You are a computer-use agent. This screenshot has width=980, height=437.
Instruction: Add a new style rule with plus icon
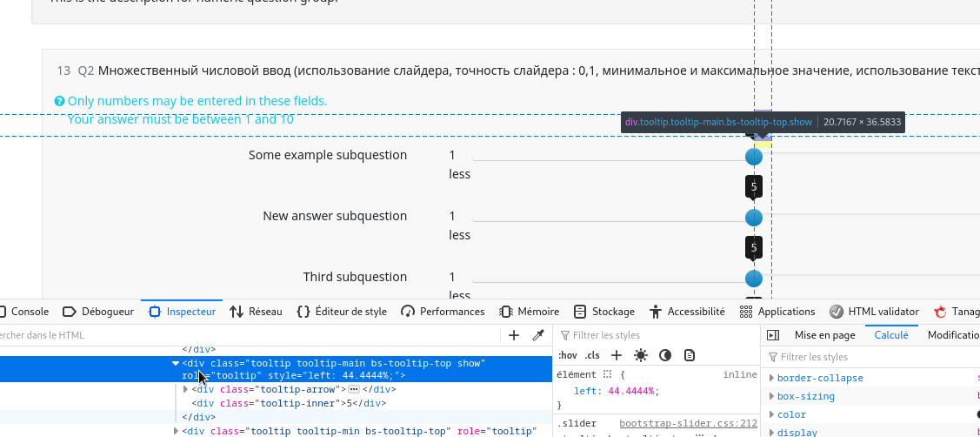click(x=617, y=355)
